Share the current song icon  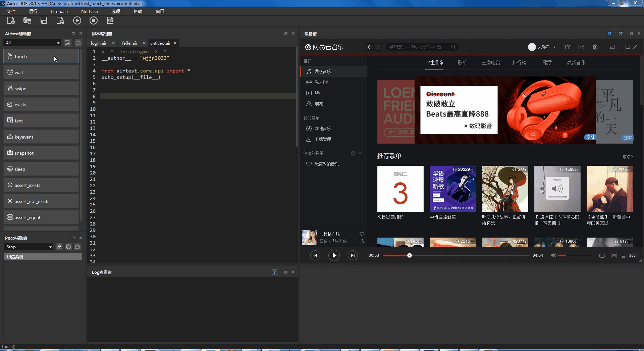click(x=362, y=241)
